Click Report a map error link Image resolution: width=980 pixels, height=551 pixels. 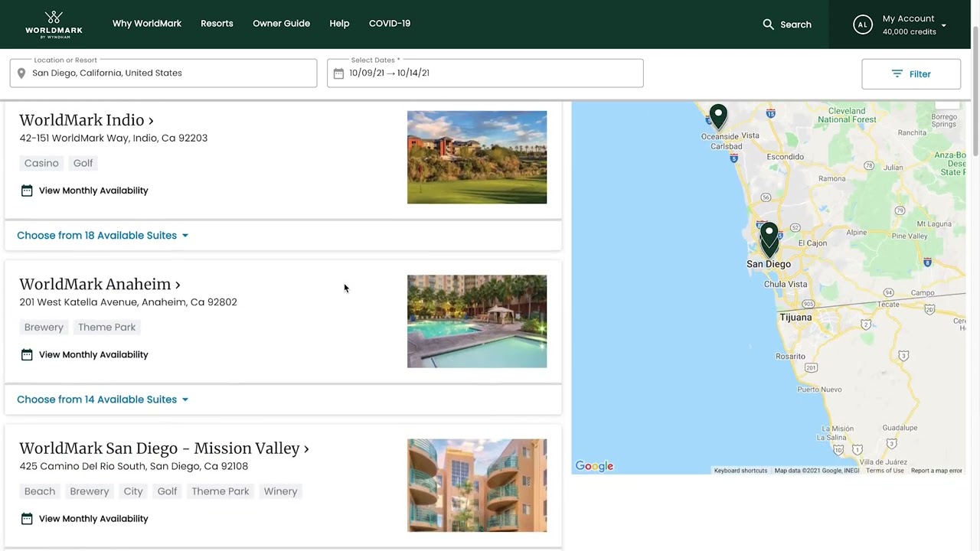click(x=936, y=471)
